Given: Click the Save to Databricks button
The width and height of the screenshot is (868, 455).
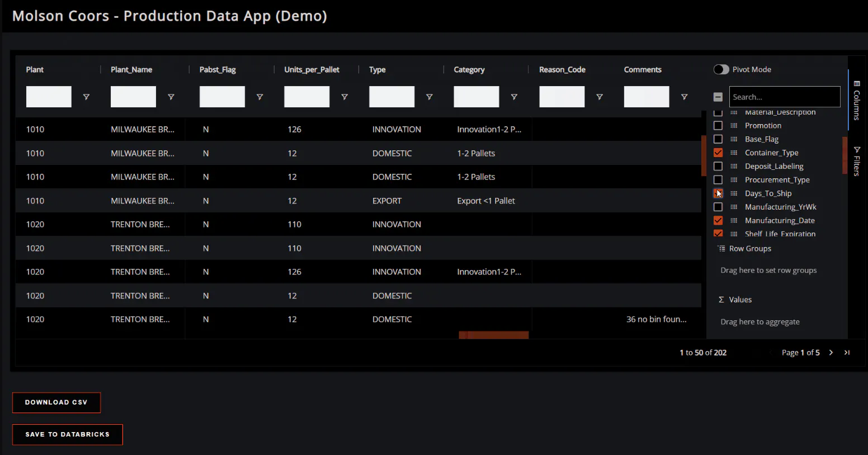Looking at the screenshot, I should (68, 434).
